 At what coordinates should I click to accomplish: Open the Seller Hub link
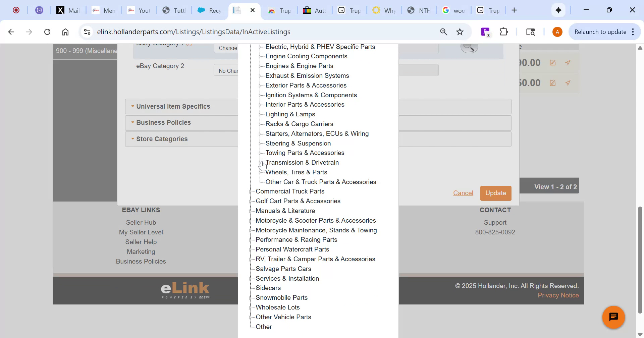141,222
